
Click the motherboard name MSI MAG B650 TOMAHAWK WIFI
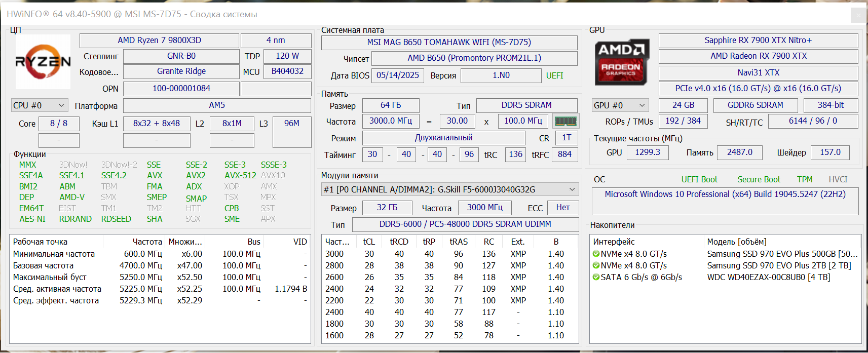449,43
